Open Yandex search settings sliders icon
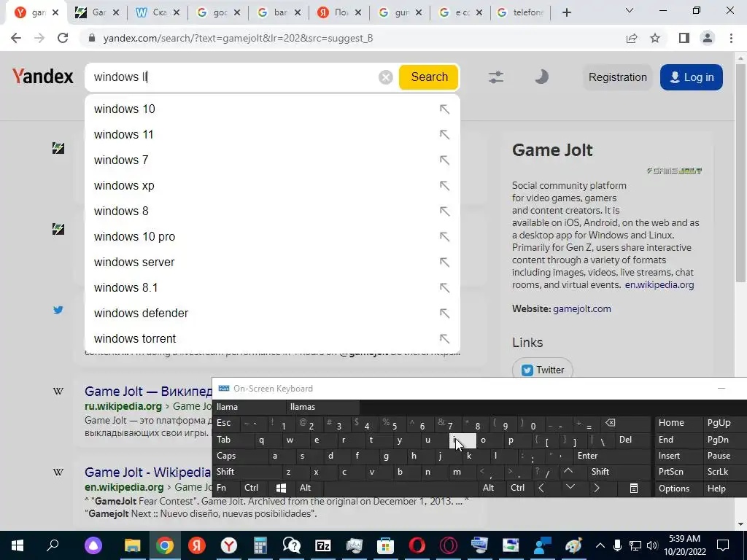 pos(496,77)
